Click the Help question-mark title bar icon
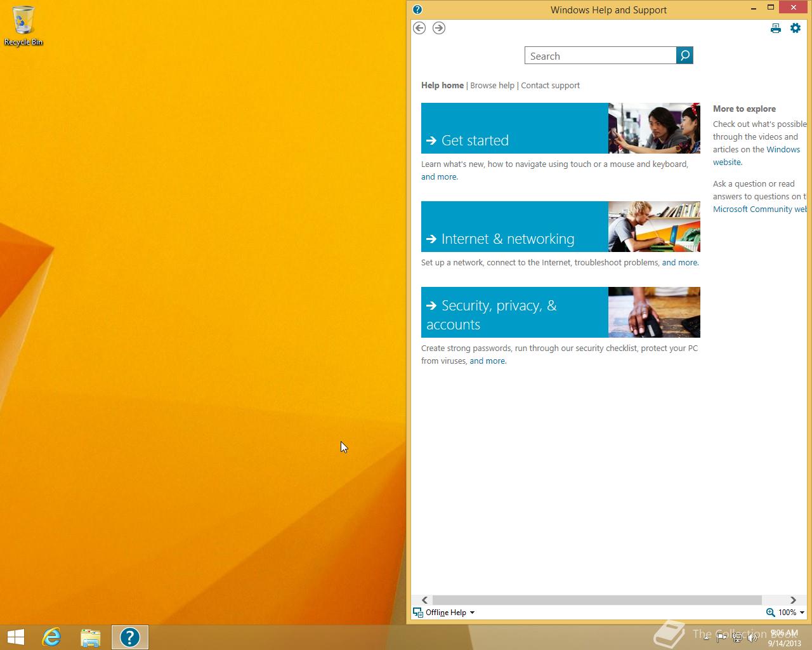The image size is (812, 650). (417, 10)
